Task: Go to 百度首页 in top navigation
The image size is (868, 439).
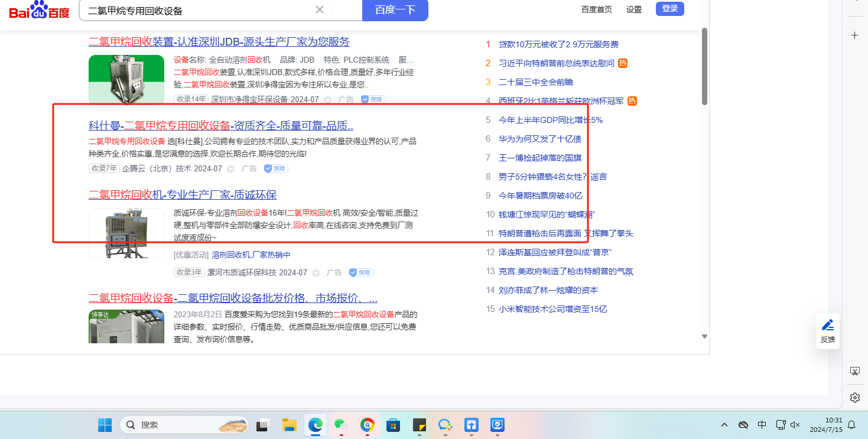Action: pyautogui.click(x=596, y=9)
